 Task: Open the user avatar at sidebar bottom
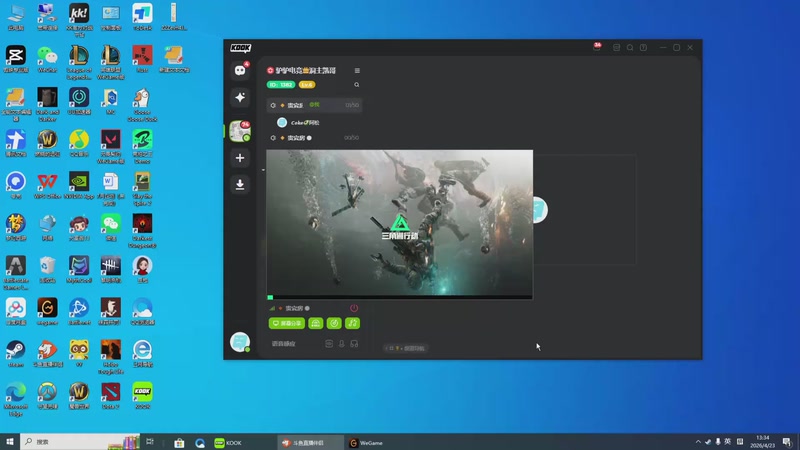(240, 342)
